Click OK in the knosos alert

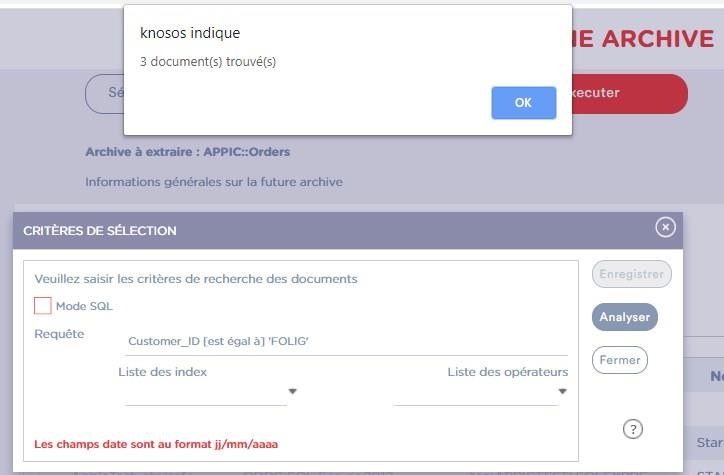523,102
